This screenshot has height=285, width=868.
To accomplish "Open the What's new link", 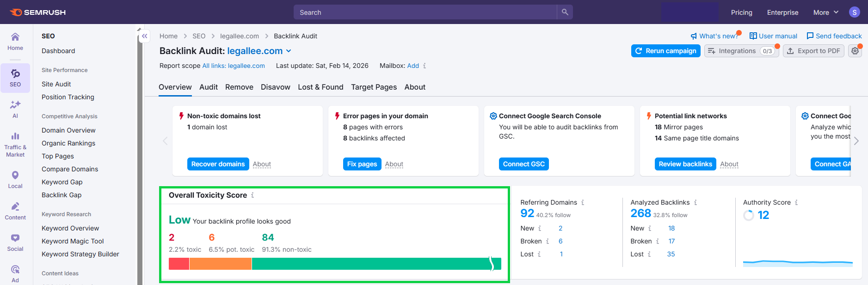I will point(714,36).
